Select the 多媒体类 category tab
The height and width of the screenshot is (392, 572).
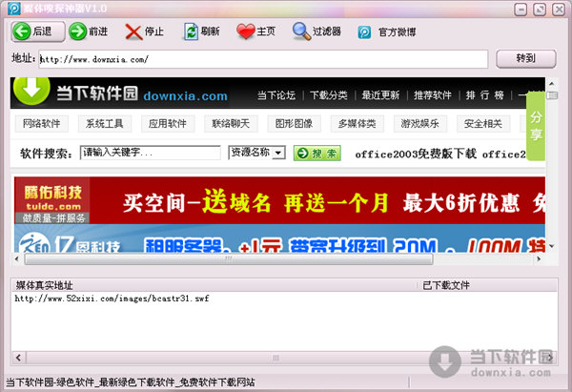(x=357, y=124)
